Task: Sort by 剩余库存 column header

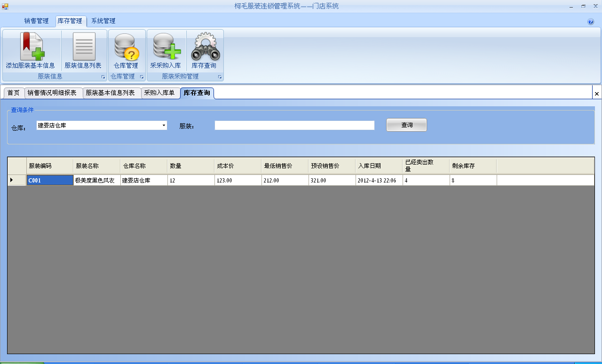Action: tap(473, 166)
